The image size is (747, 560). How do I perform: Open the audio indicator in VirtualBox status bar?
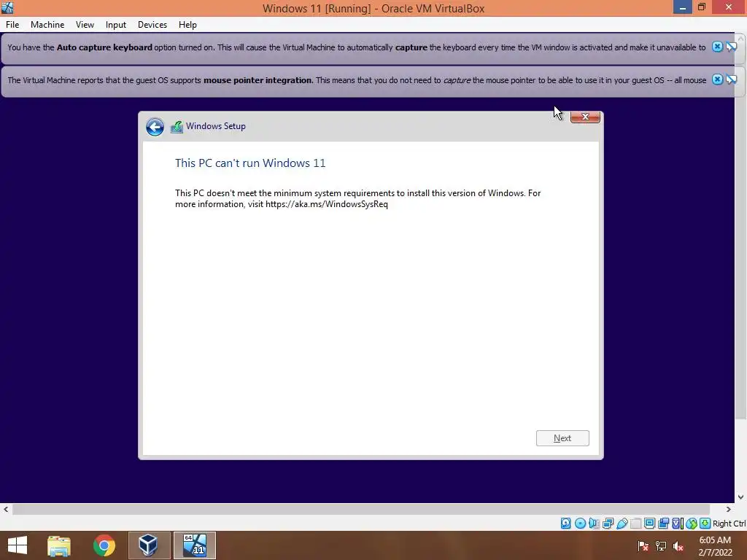(x=594, y=524)
